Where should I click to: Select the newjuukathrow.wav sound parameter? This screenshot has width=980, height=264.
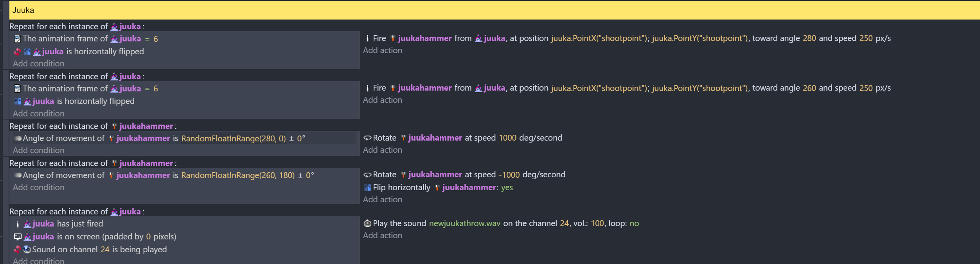coord(464,223)
